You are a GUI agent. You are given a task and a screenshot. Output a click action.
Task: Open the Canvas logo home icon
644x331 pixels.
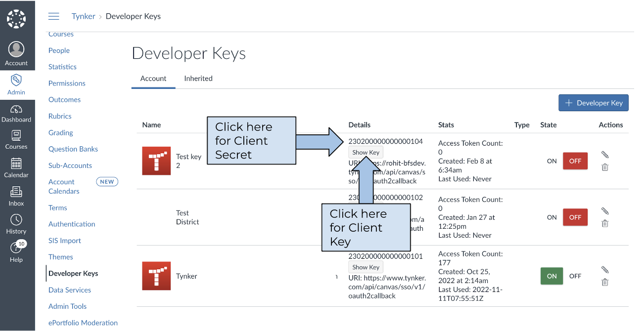click(x=16, y=19)
